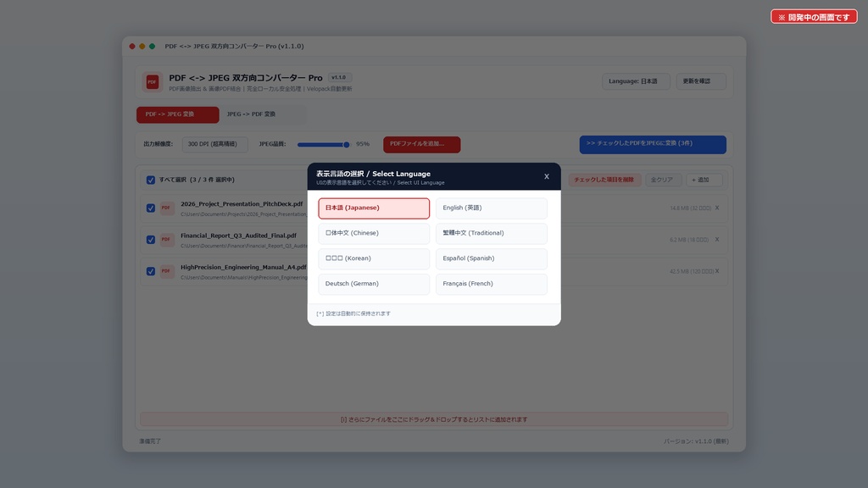The image size is (868, 488).
Task: Select the simplified Chinese language option
Action: tap(374, 234)
